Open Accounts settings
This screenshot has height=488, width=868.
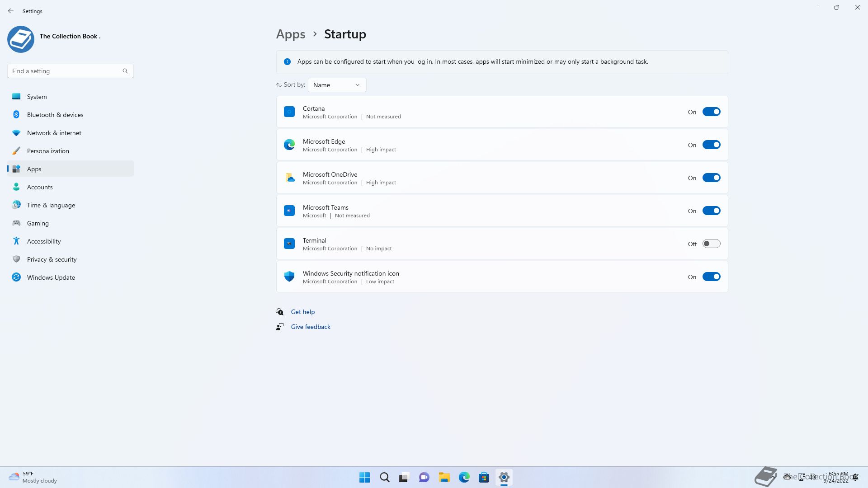(x=71, y=187)
